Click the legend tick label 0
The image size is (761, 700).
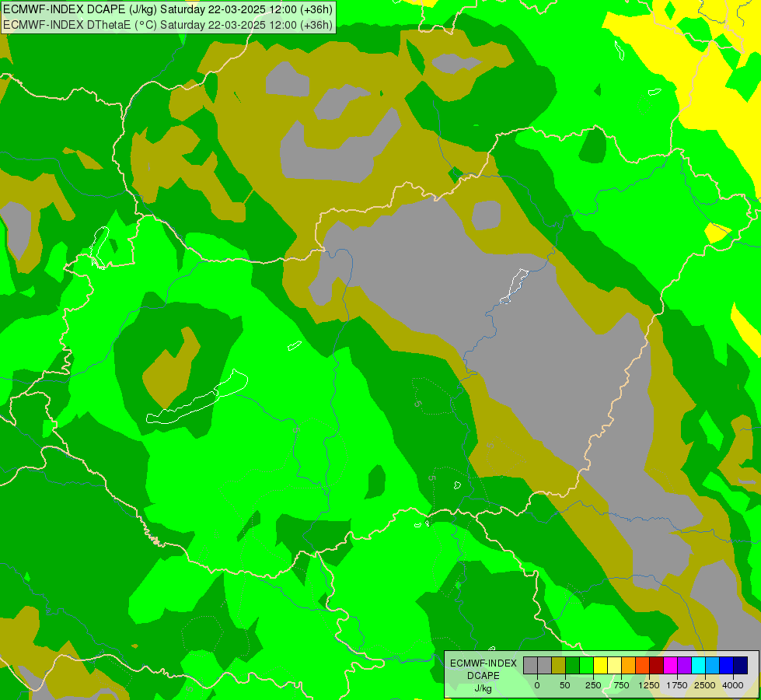coord(537,685)
